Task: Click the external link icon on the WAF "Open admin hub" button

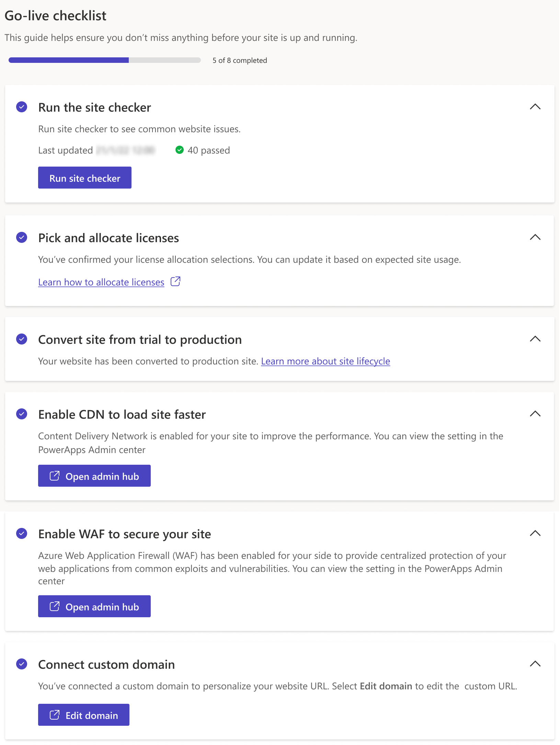Action: [x=54, y=606]
